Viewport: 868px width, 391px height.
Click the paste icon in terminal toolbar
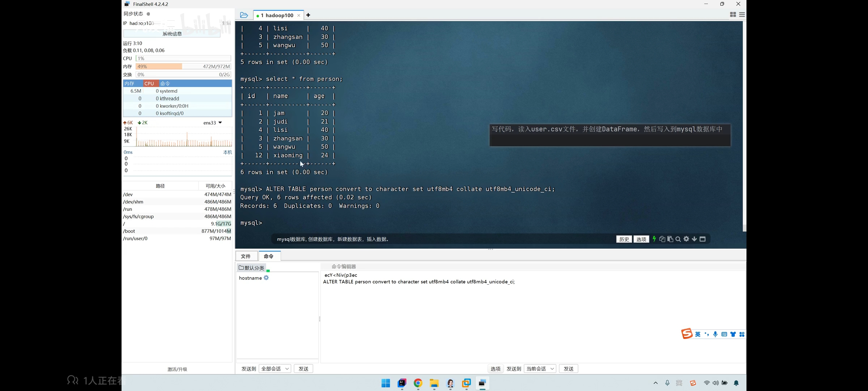(x=670, y=239)
